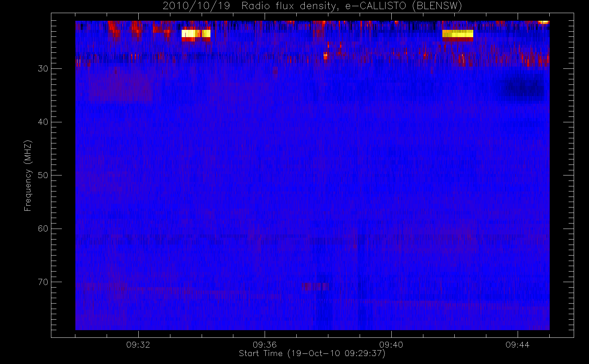This screenshot has height=364, width=589.
Task: Click the 70 frequency tick label
Action: pos(43,282)
